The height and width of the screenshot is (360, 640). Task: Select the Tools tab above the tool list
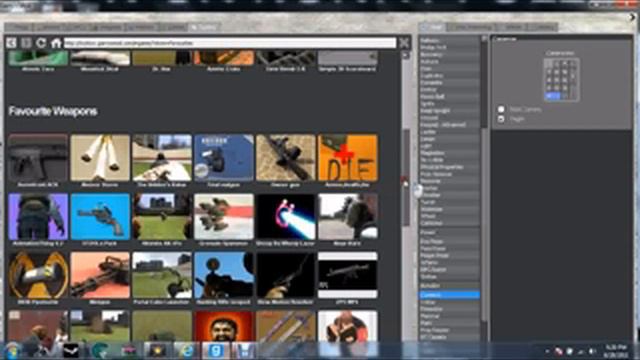433,27
